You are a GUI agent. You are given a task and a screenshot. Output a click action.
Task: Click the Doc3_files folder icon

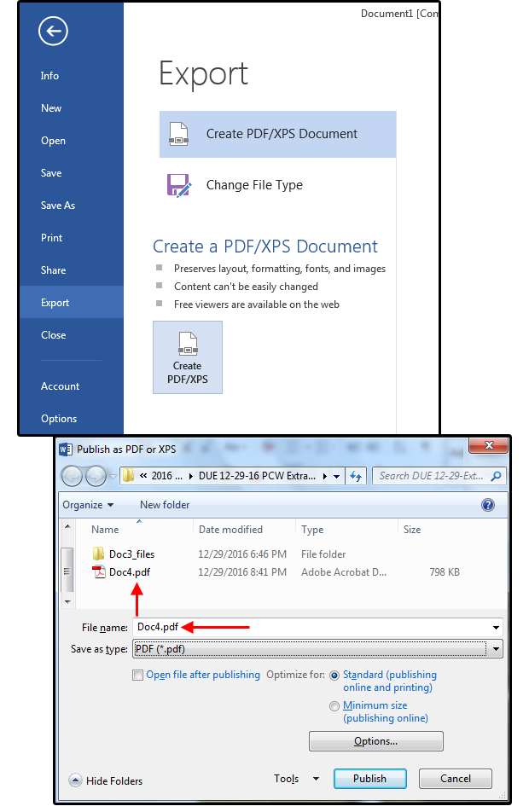click(x=98, y=554)
